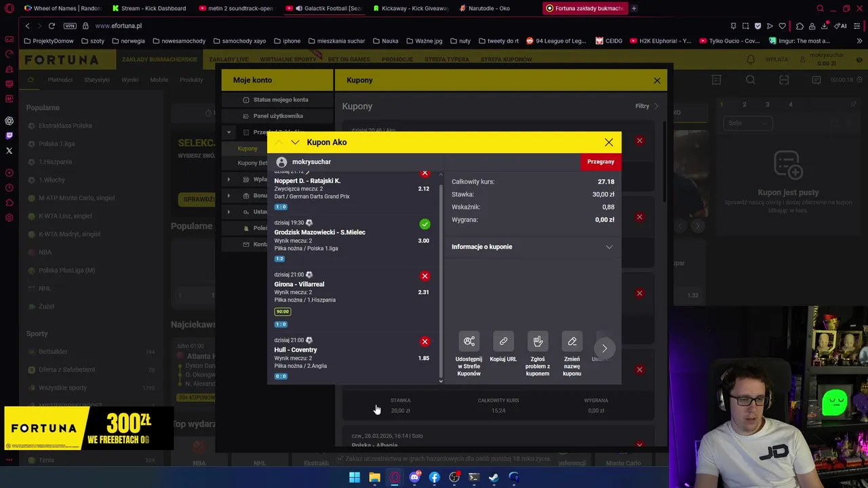Click the Noppert D. - Ratajski K. bet row
Screen dimensions: 868x488
click(353, 192)
